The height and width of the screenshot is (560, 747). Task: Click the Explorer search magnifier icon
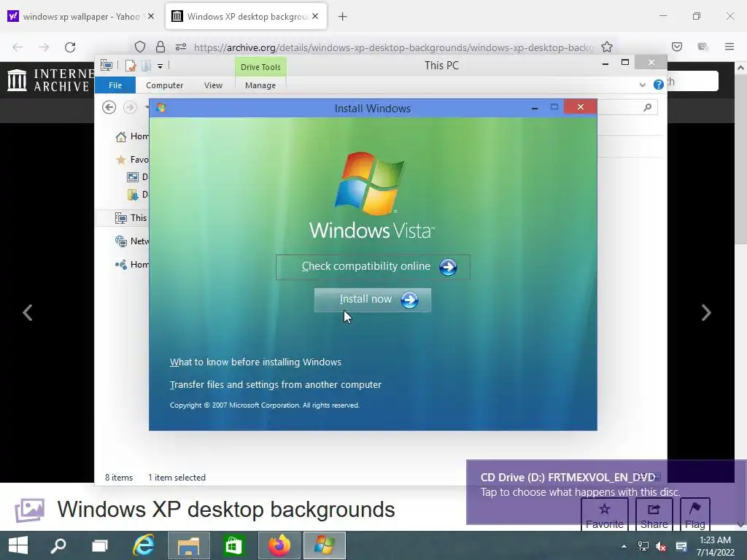pyautogui.click(x=647, y=108)
